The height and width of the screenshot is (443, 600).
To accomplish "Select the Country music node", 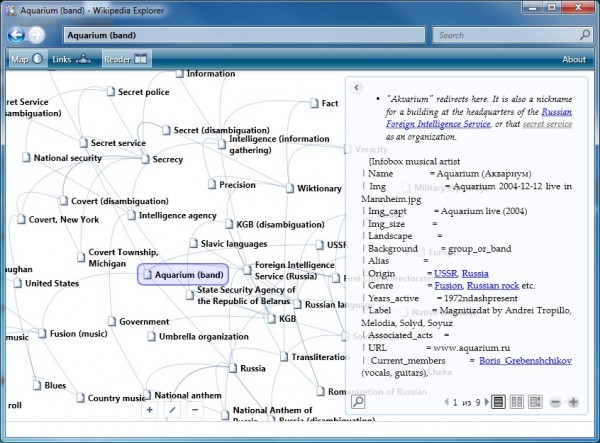I will point(111,398).
